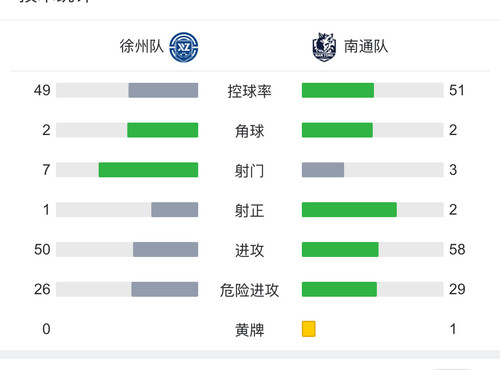Tap the Nantong team wolf crest logo
500x370 pixels.
pos(324,47)
